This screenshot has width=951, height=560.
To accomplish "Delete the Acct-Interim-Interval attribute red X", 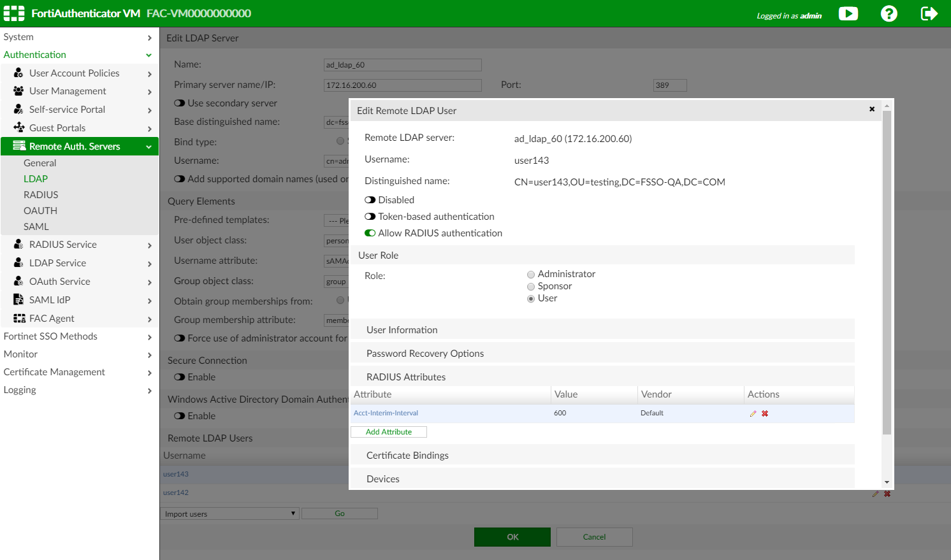I will [765, 413].
